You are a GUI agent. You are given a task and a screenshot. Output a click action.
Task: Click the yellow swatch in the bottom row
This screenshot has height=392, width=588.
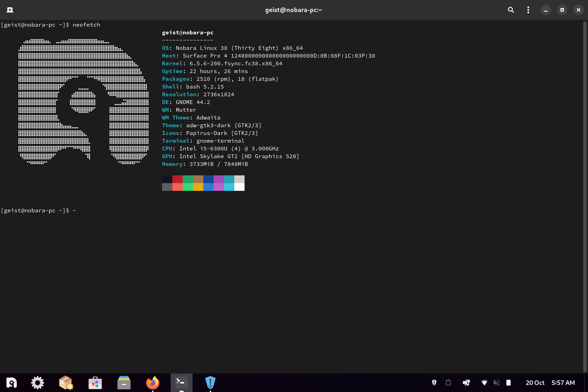pos(198,187)
